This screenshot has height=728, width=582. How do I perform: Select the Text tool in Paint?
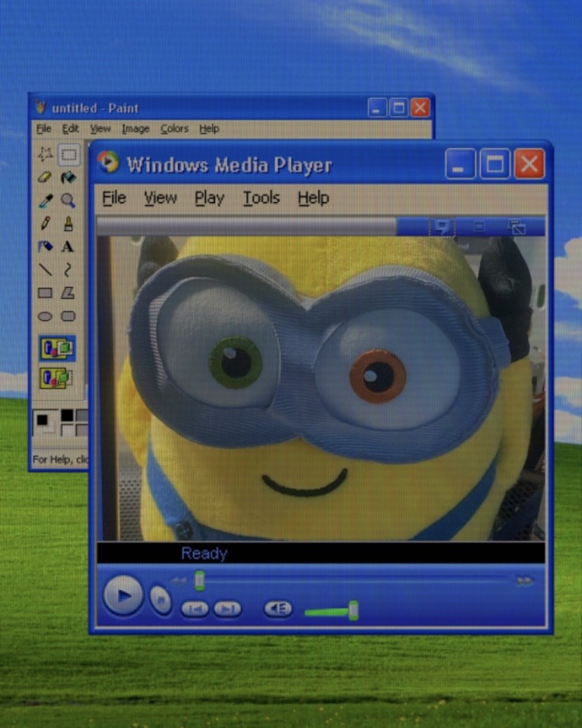coord(68,247)
